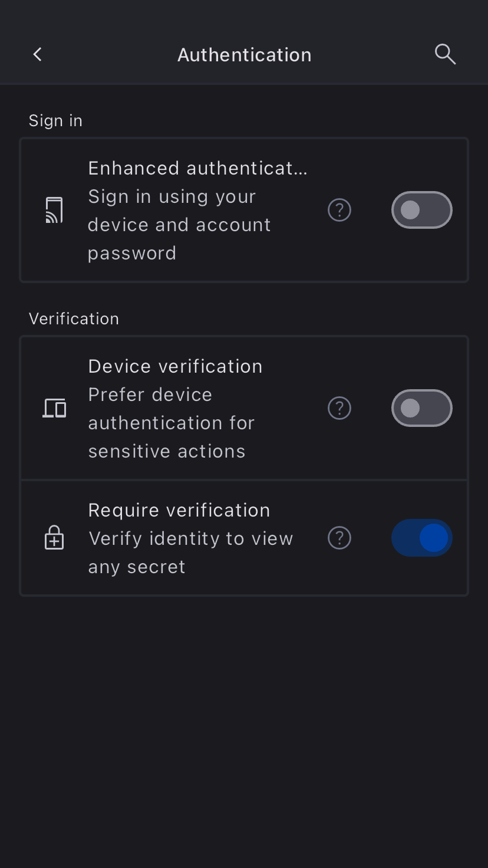Select the Enhanced authentication row title
Viewport: 488px width, 868px height.
(197, 169)
